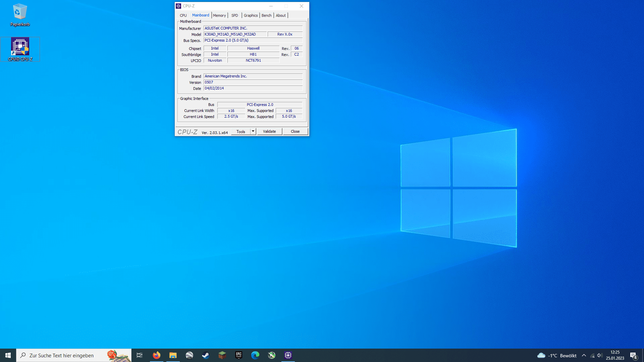Screen dimensions: 644x362
Task: Click the Tools button
Action: point(241,132)
